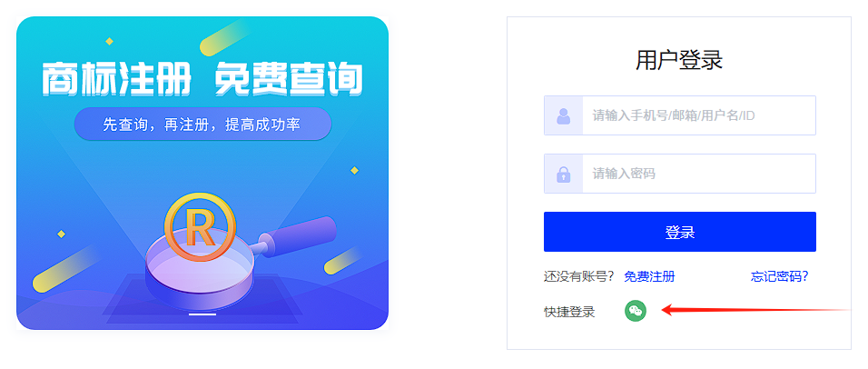Click the padlock icon in password field

point(564,174)
